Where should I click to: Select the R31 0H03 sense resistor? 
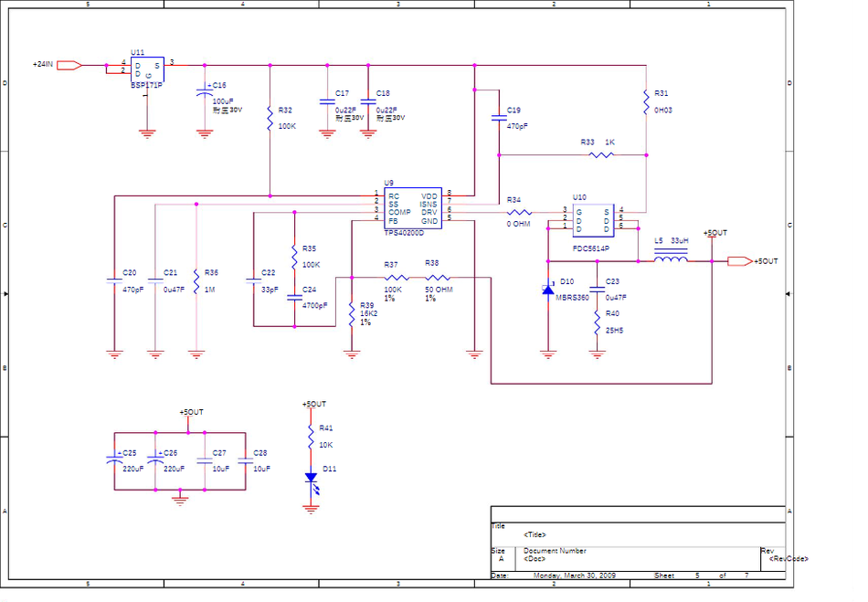coord(646,97)
